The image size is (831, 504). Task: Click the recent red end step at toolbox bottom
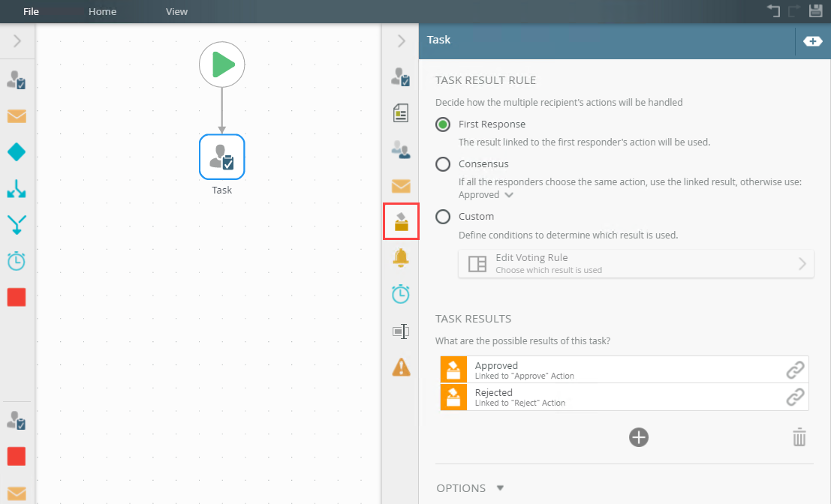point(17,456)
